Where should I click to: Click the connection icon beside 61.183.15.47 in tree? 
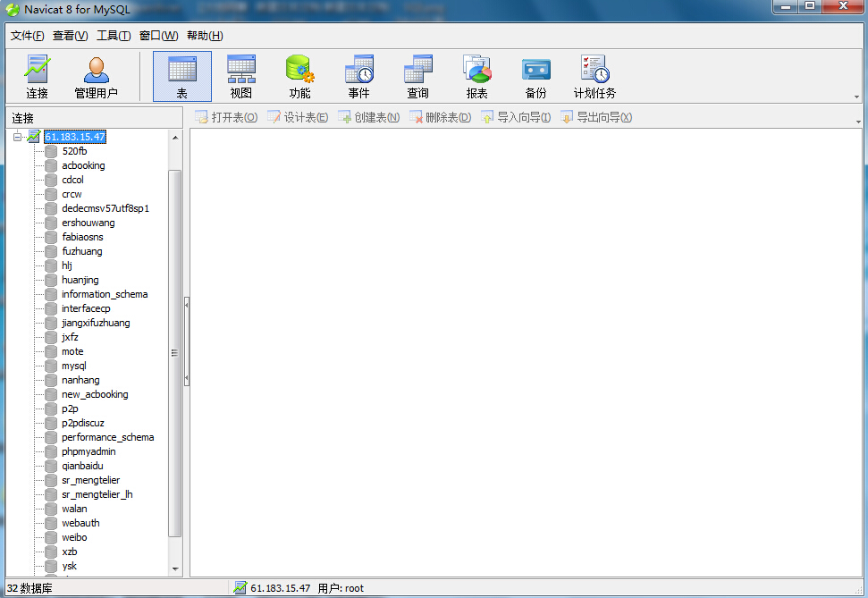[34, 136]
